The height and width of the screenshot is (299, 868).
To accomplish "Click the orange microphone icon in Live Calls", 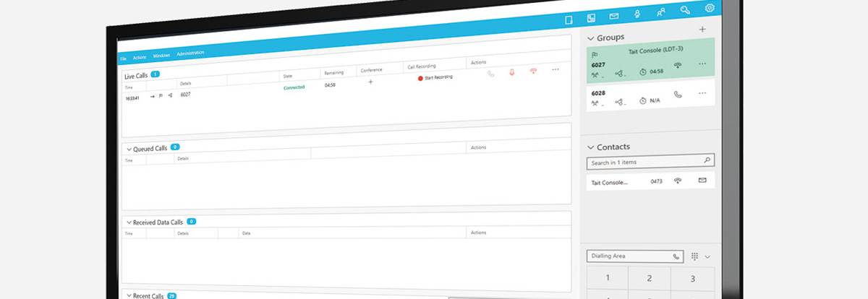I will (512, 71).
